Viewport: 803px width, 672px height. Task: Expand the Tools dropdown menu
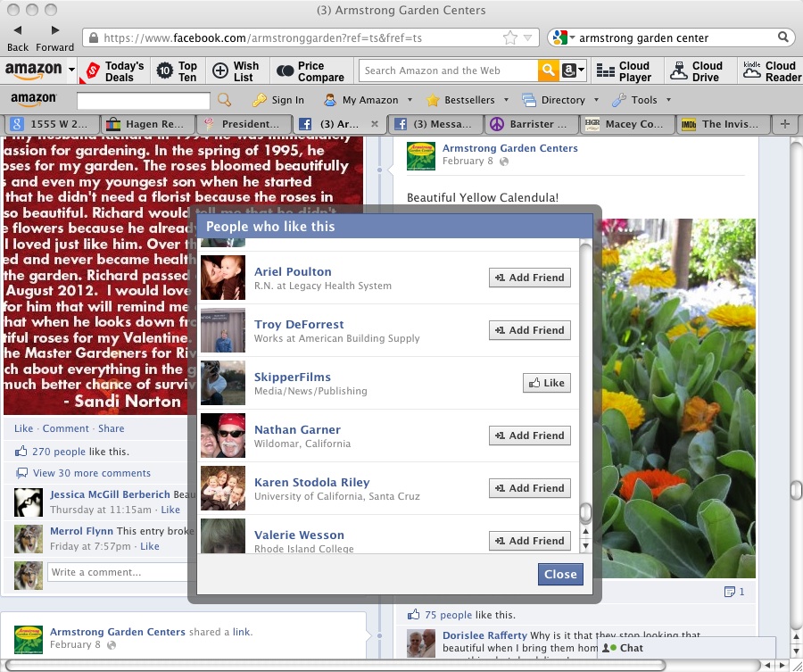[x=668, y=100]
